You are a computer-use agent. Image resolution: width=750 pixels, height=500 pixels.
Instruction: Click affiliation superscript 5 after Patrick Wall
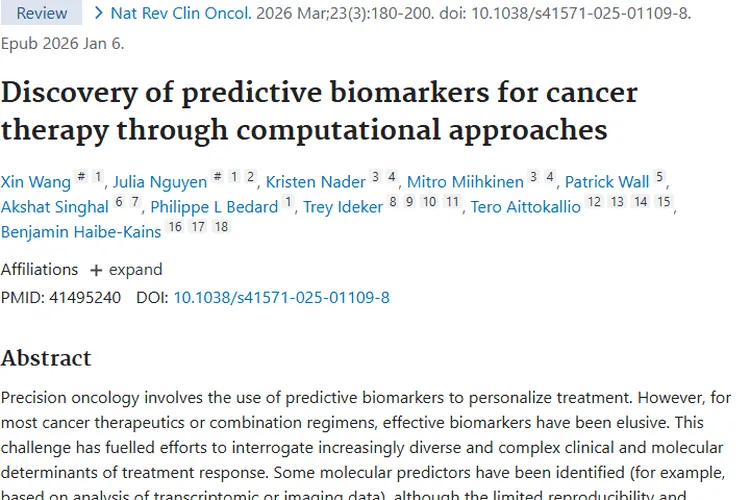(659, 178)
